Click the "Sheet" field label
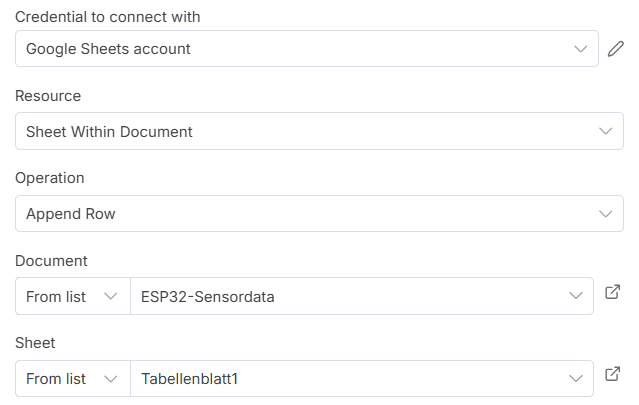This screenshot has width=639, height=405. (x=35, y=343)
